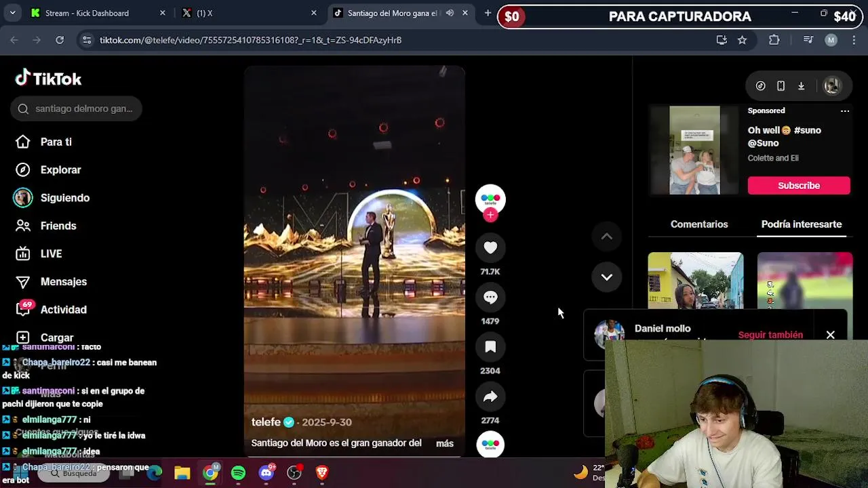Open Brave browser from the taskbar
Image resolution: width=868 pixels, height=488 pixels.
pyautogui.click(x=322, y=473)
